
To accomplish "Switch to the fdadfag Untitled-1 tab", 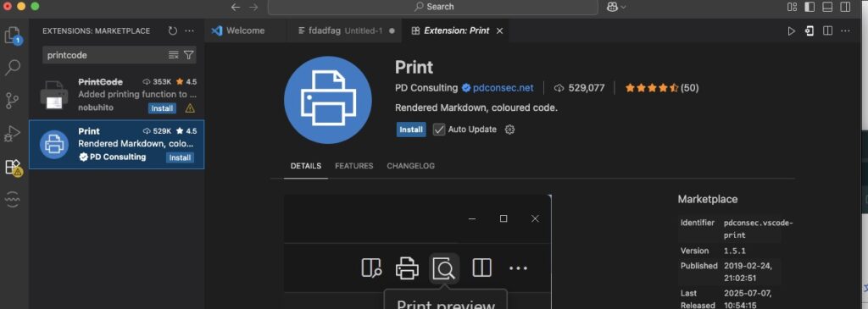I will [x=346, y=30].
